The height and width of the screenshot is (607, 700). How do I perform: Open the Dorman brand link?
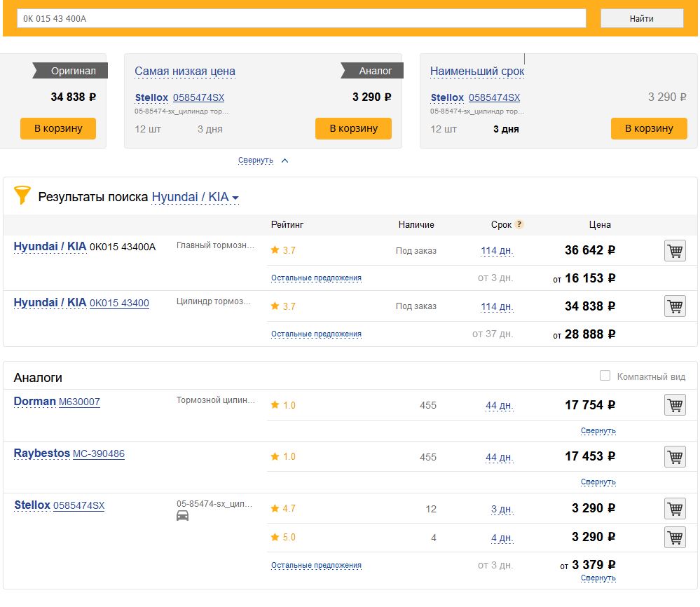34,402
